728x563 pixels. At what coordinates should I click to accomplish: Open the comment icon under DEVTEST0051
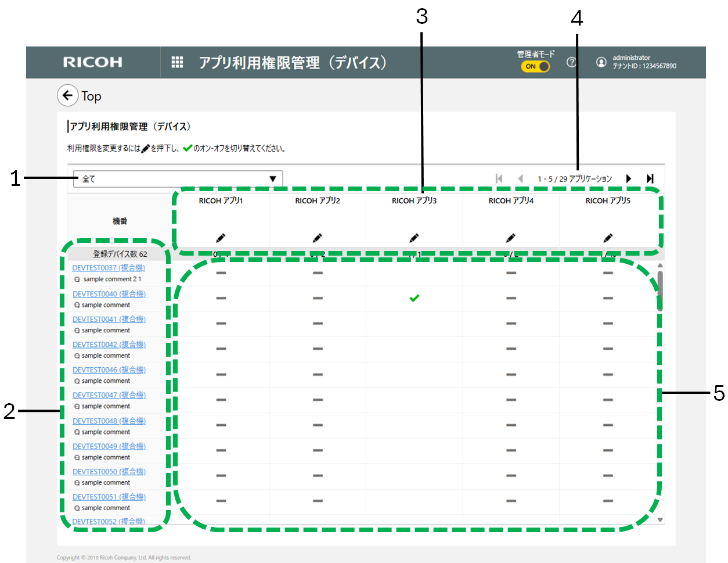point(77,508)
